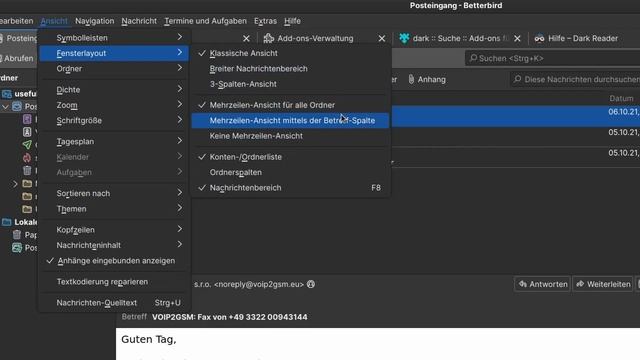Screen dimensions: 640x360
Task: Expand the Themen submenu arrow
Action: [180, 208]
